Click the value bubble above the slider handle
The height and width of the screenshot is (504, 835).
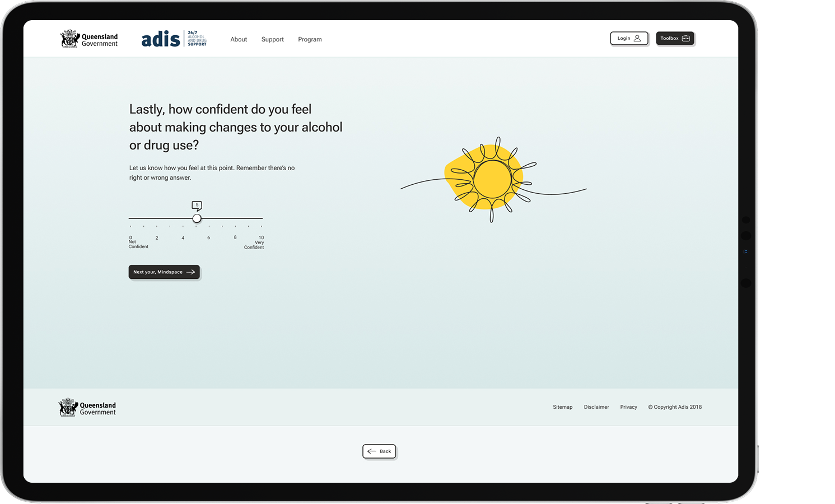click(197, 206)
